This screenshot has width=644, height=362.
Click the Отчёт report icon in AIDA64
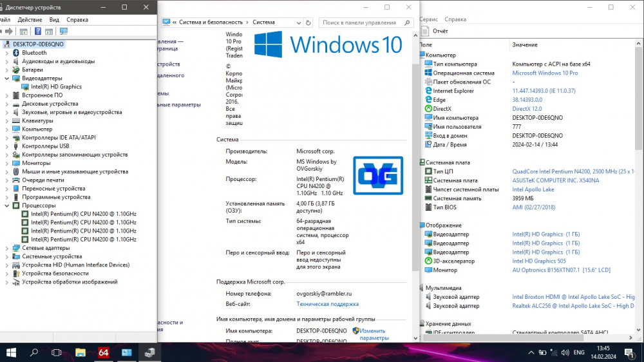[x=425, y=31]
